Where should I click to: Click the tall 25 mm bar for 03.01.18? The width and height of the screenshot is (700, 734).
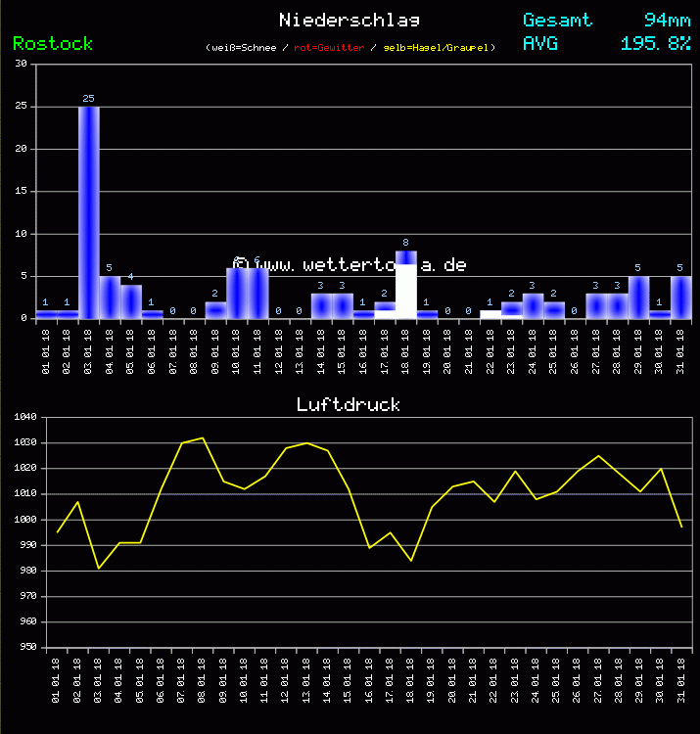coord(89,212)
